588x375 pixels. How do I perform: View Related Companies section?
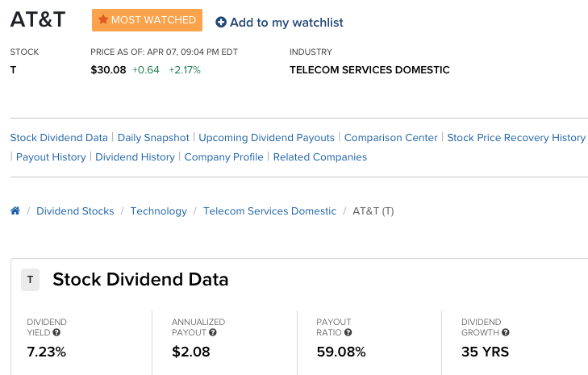[x=320, y=157]
